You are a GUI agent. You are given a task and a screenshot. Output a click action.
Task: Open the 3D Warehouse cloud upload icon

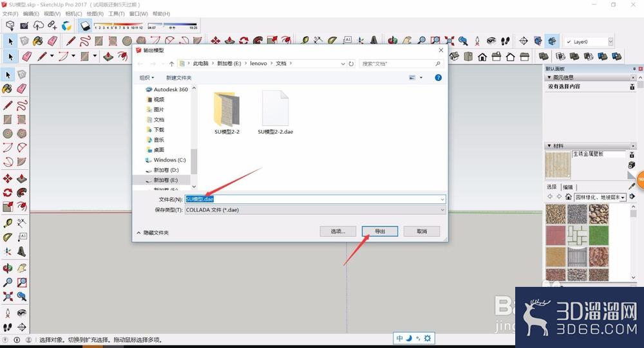(38, 26)
